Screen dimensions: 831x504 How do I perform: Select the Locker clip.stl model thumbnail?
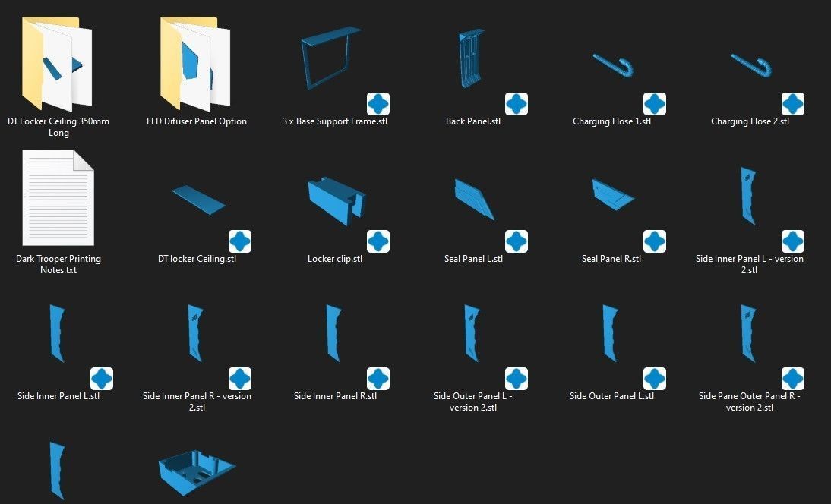(x=337, y=200)
